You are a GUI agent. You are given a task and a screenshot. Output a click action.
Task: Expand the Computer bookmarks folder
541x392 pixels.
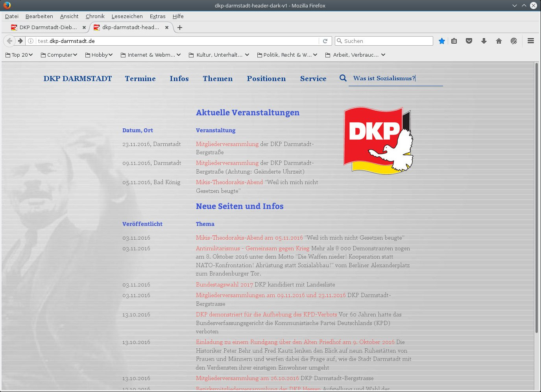point(59,55)
